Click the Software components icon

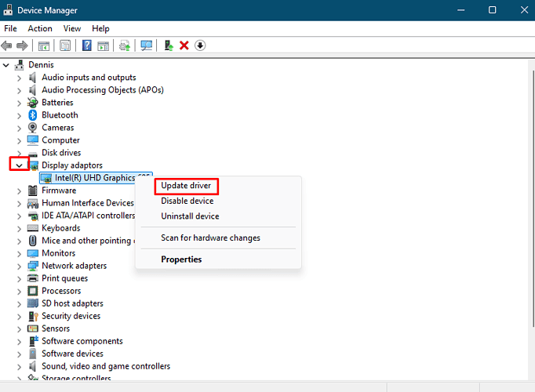pos(33,341)
